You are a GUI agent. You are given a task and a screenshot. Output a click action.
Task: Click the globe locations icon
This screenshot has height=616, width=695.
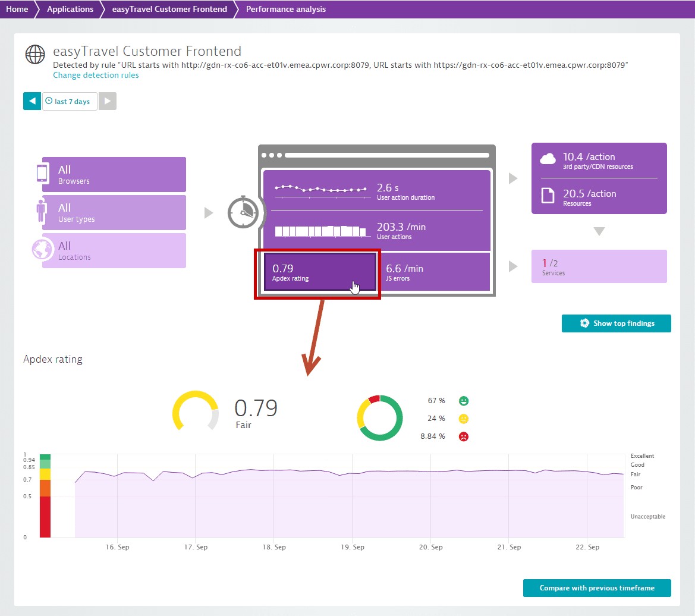coord(43,249)
